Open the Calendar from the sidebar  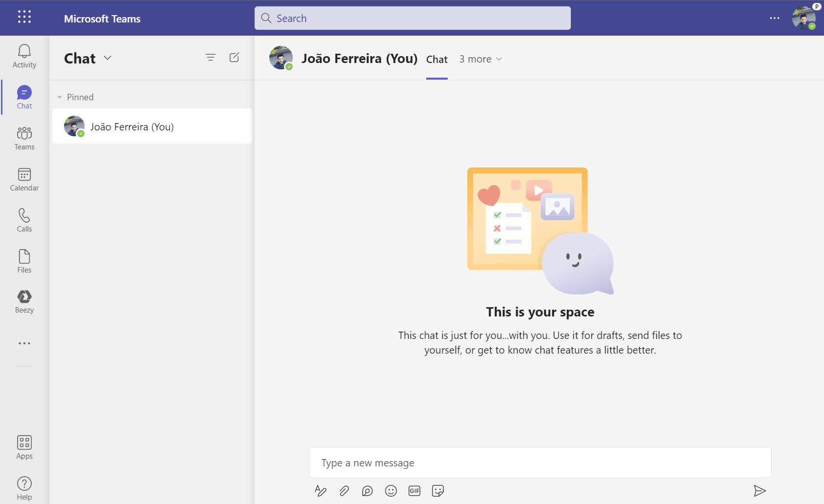pyautogui.click(x=24, y=179)
